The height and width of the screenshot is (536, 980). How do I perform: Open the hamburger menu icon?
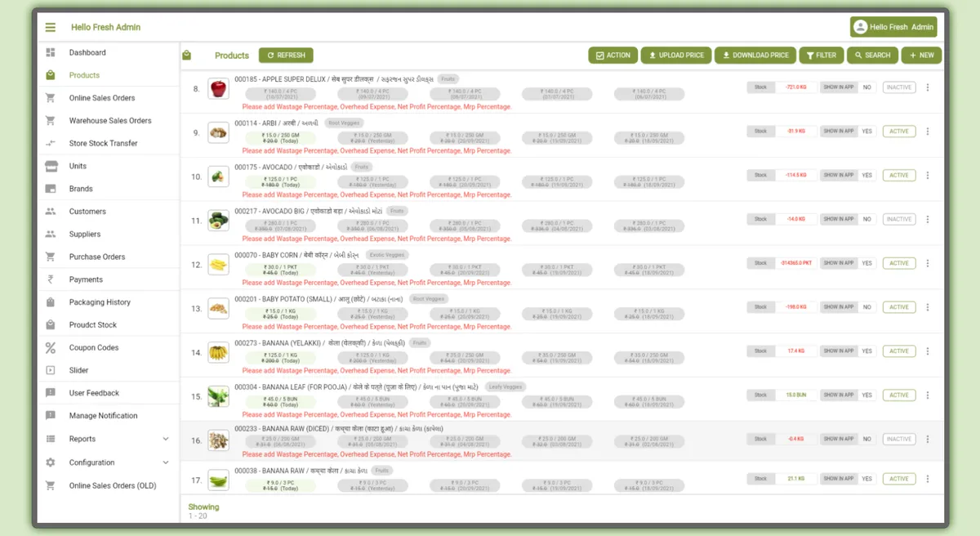coord(51,27)
